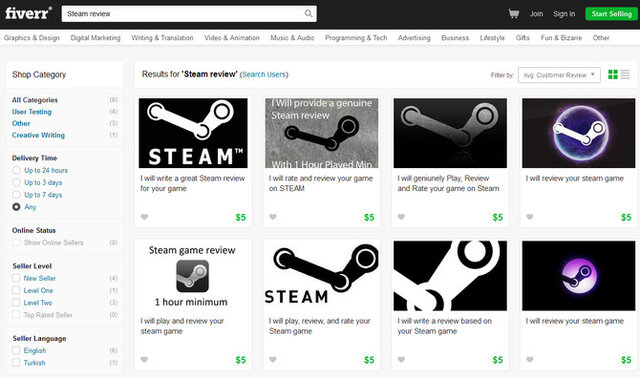Click the search magnifier icon
This screenshot has height=378, width=640.
pos(309,13)
